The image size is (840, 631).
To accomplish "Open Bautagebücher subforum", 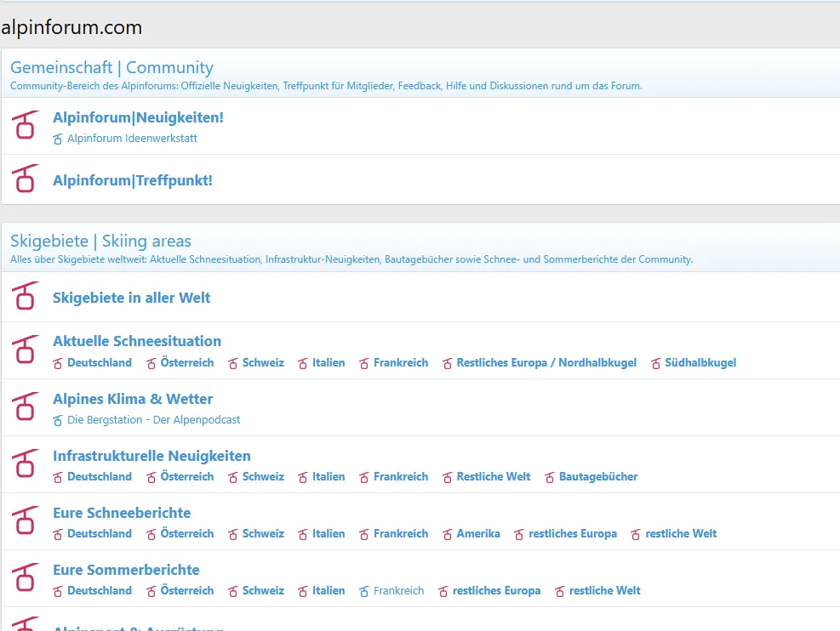I will pyautogui.click(x=598, y=477).
